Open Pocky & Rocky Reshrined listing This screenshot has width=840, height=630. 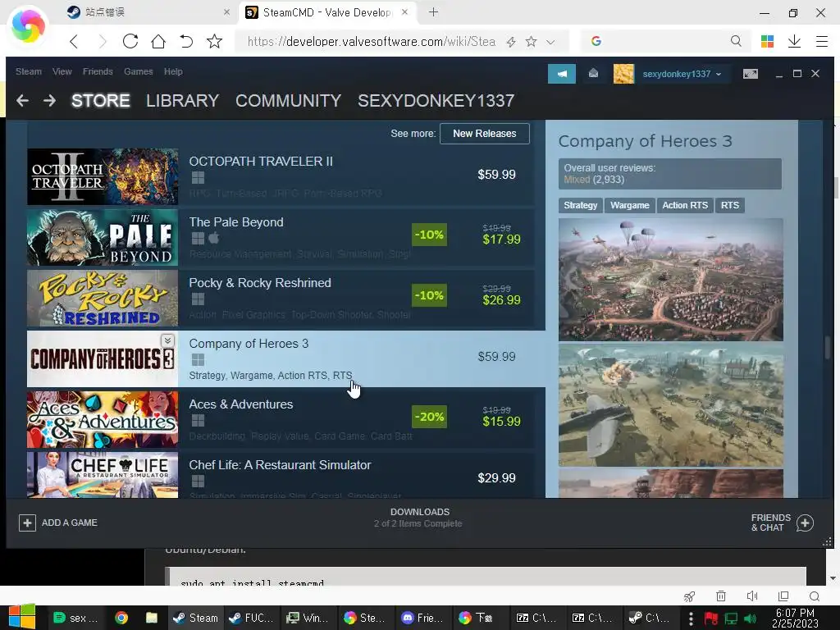[x=281, y=298]
